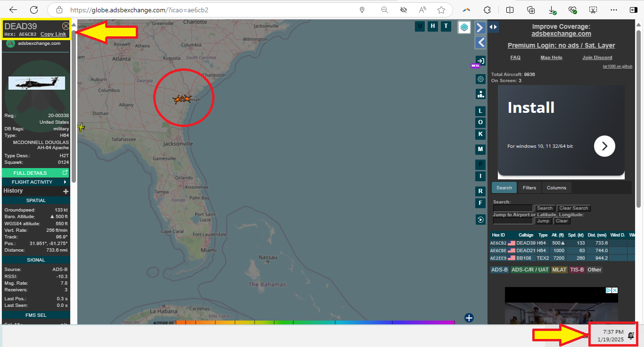
Task: Open tar1090 on github link
Action: coord(618,66)
